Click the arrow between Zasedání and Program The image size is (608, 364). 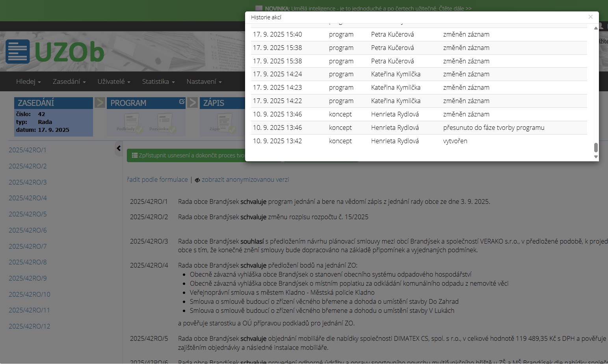coord(100,103)
